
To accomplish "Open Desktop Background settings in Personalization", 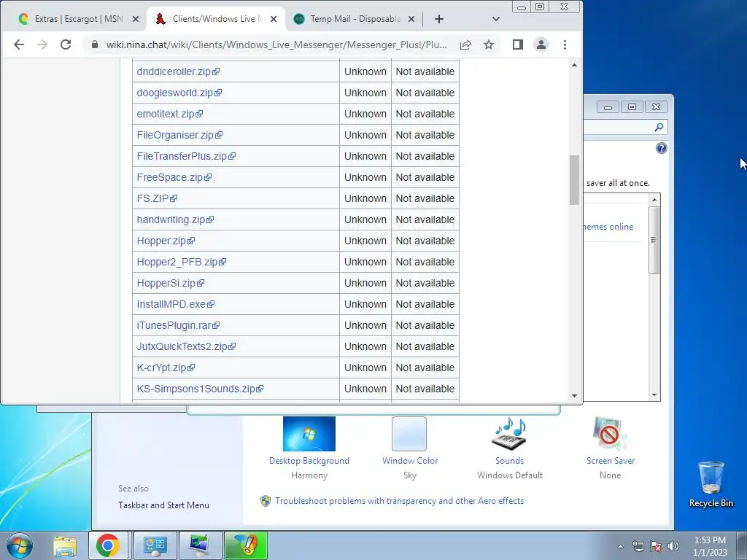I will coord(309,448).
